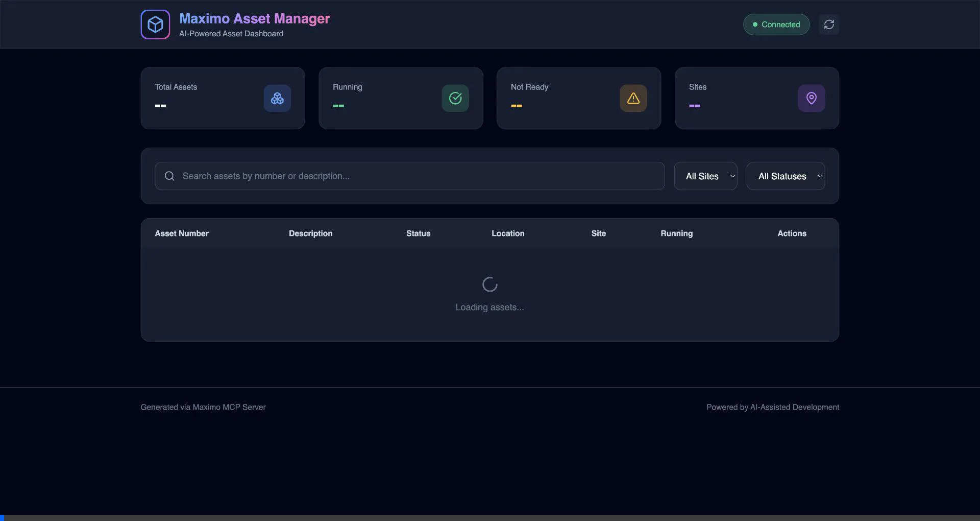Click the Site column header
980x521 pixels.
pos(599,233)
